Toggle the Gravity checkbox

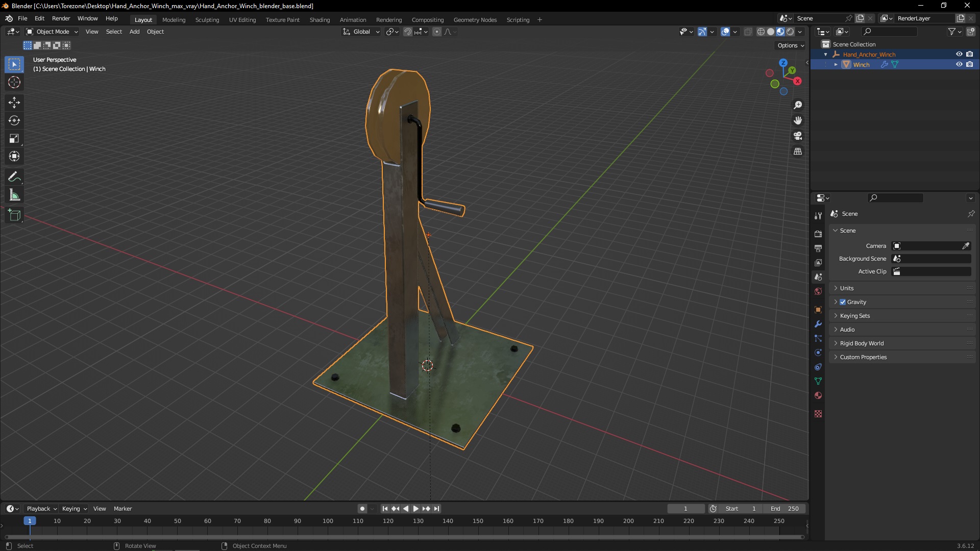tap(843, 302)
